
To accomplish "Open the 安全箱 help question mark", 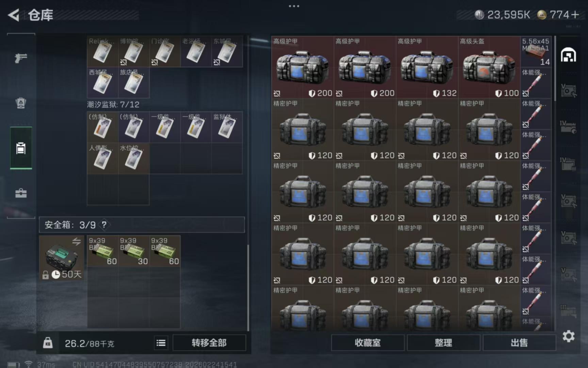I will 104,225.
